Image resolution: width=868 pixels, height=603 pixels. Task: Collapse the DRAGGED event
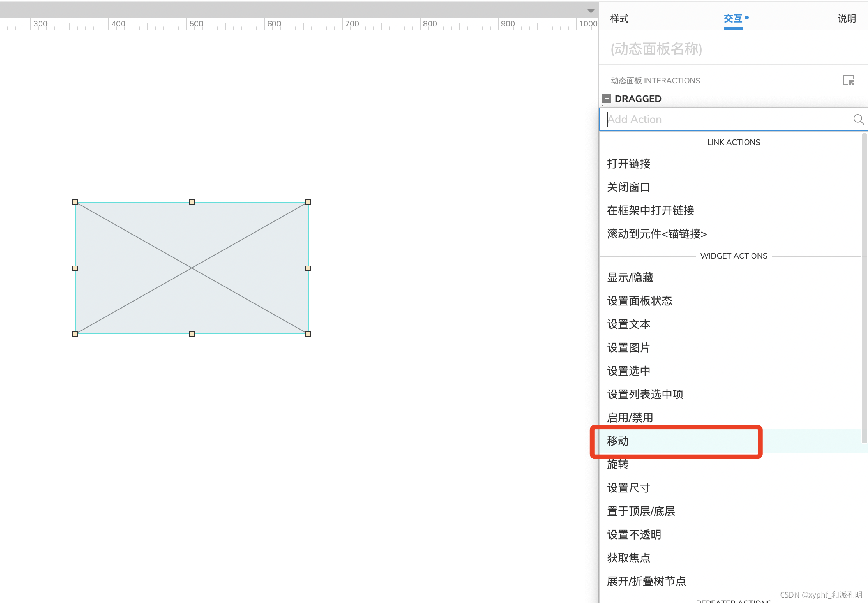607,99
